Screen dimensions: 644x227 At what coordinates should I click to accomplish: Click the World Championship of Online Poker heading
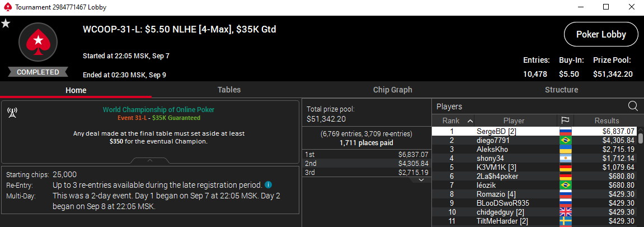pos(158,110)
